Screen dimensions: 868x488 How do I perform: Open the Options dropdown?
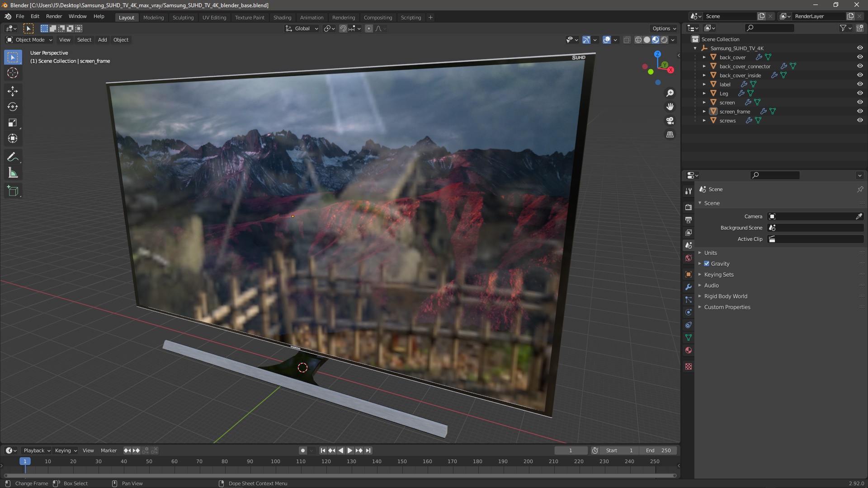(x=664, y=28)
